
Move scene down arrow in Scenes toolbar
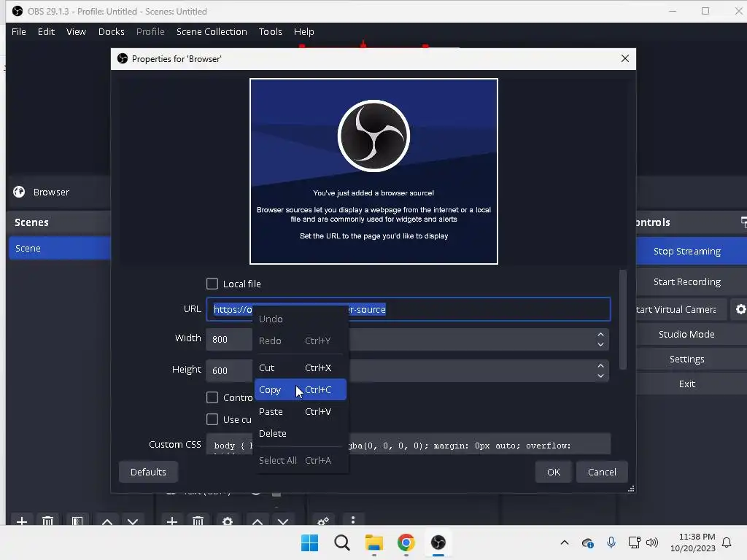tap(133, 521)
